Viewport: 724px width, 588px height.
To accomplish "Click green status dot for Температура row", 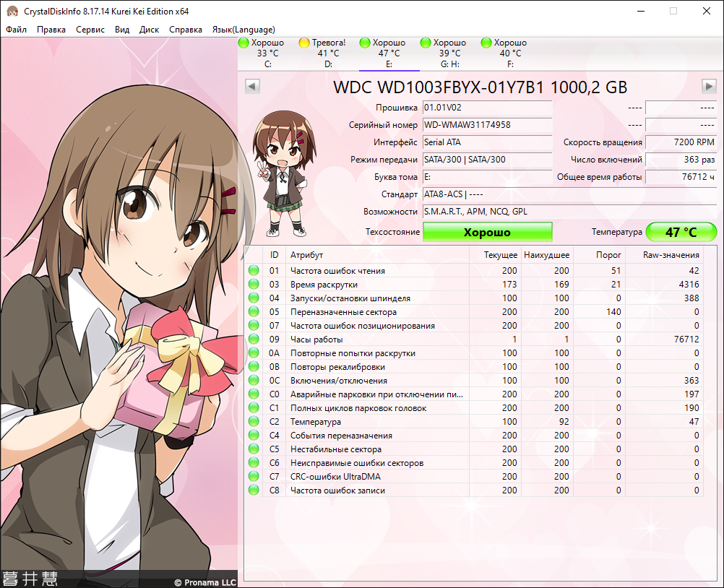I will click(x=254, y=421).
